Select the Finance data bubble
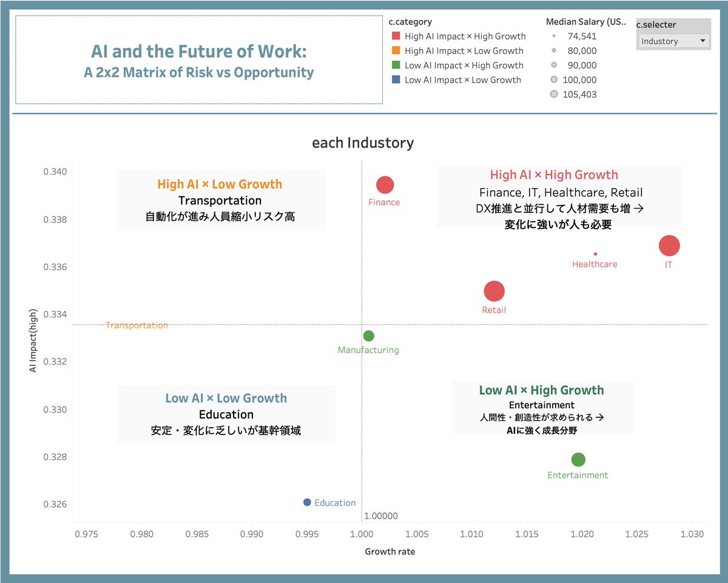 [385, 184]
